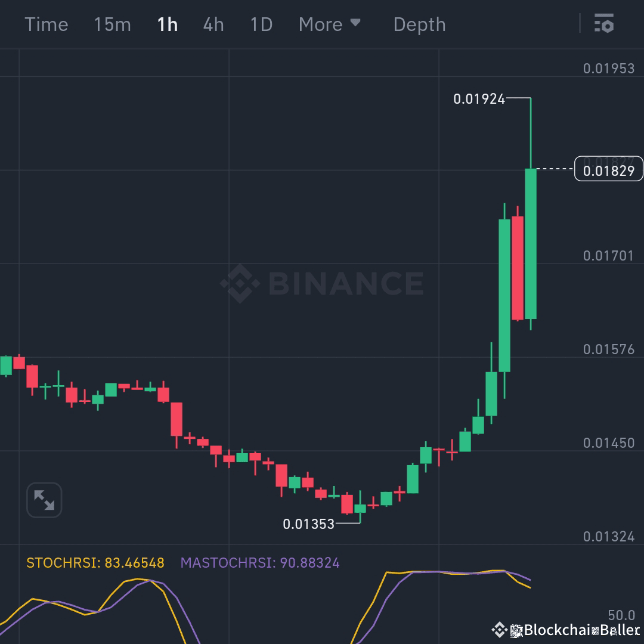Open indicator configuration via the list-gear icon
Image resolution: width=644 pixels, height=644 pixels.
point(604,24)
